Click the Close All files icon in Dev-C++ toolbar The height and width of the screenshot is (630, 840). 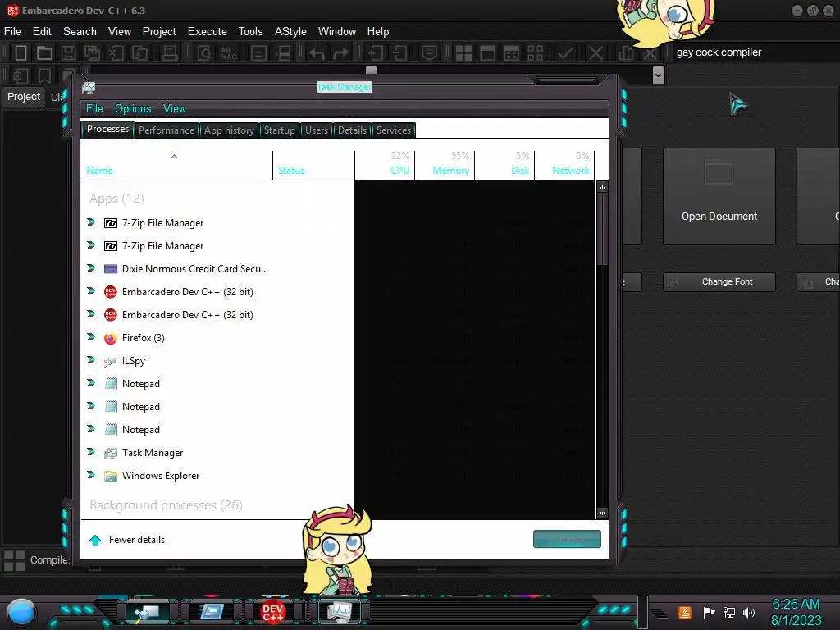pyautogui.click(x=139, y=53)
